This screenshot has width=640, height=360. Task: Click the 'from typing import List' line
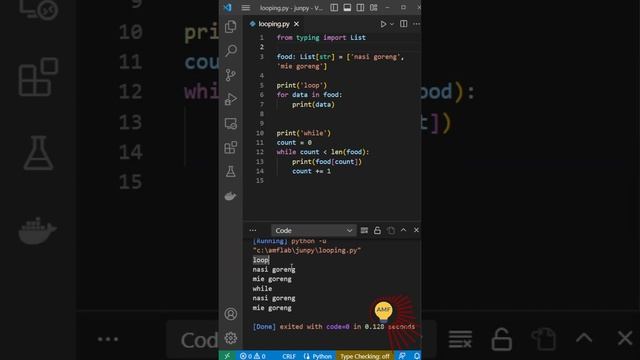[x=321, y=38]
